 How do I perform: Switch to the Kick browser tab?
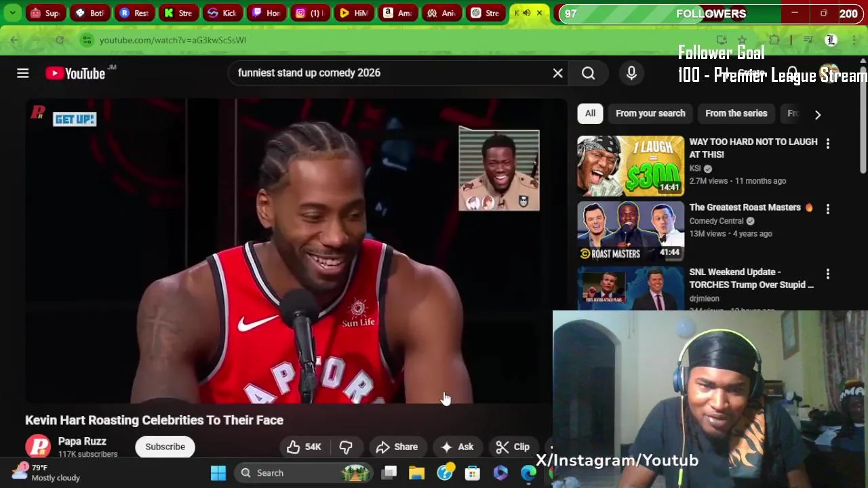click(x=222, y=13)
